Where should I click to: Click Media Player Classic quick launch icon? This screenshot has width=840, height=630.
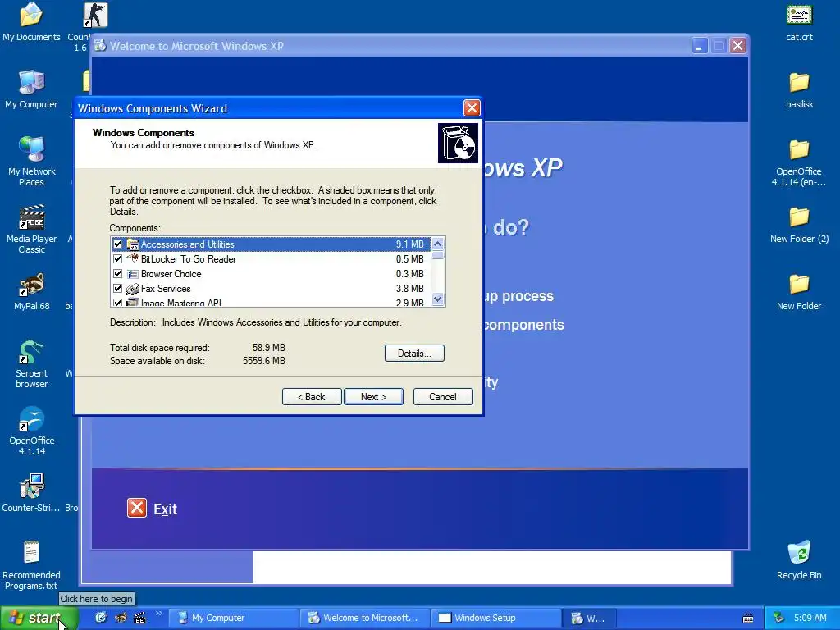139,618
